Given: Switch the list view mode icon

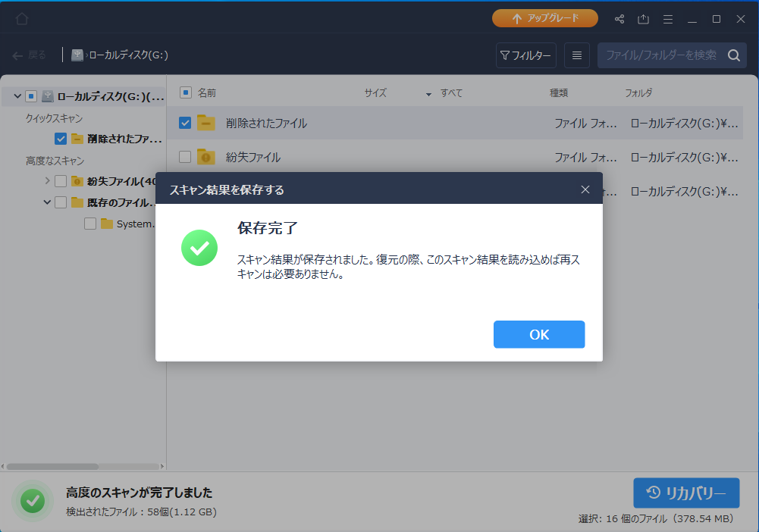Looking at the screenshot, I should (x=577, y=55).
